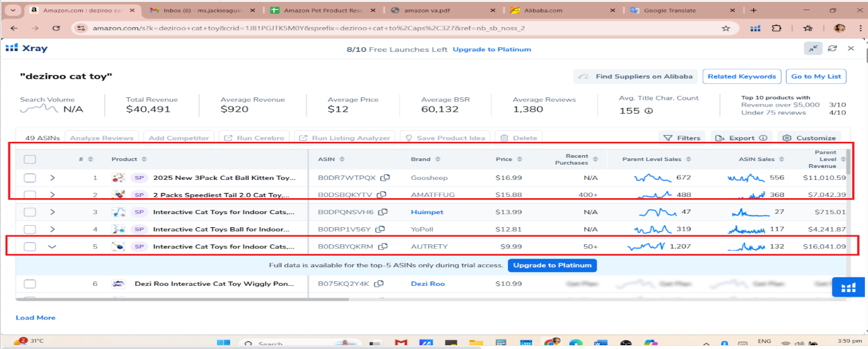Switch to the amazon va.pdf tab
Screen dimensions: 868x349
(442, 10)
